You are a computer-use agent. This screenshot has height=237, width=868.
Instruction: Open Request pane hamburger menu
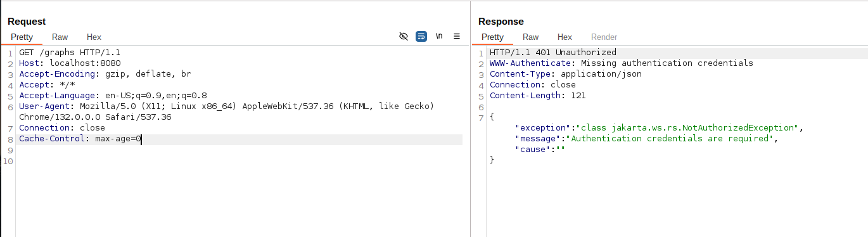tap(457, 37)
